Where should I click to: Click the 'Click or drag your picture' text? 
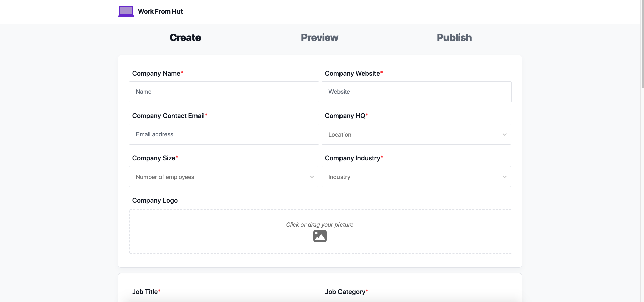pyautogui.click(x=320, y=225)
